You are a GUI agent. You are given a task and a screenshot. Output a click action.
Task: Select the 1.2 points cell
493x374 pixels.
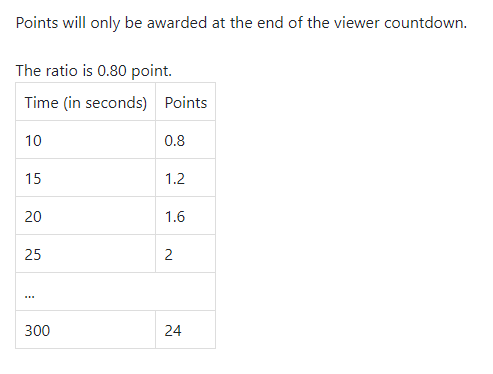185,178
